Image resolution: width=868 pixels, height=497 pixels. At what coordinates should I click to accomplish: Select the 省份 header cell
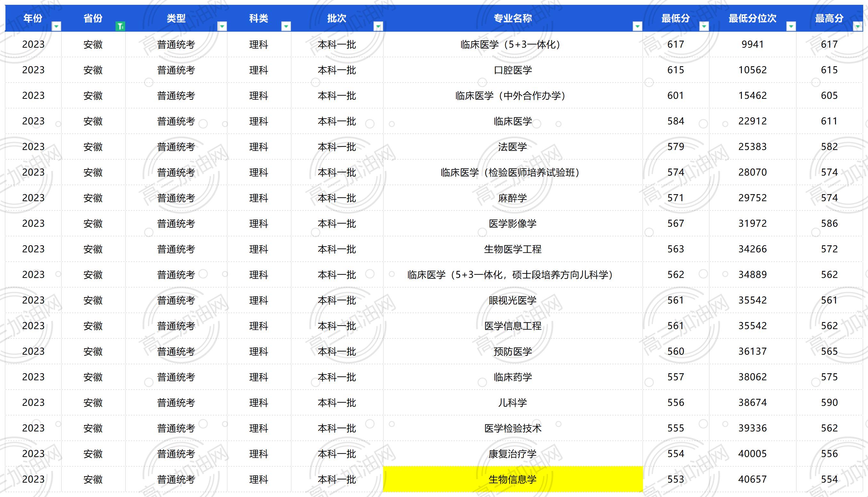point(93,18)
